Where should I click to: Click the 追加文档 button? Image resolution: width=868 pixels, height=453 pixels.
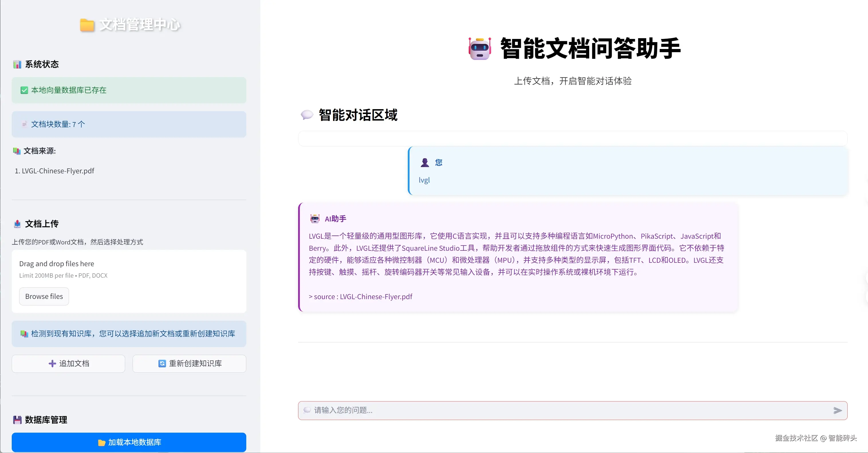(68, 363)
